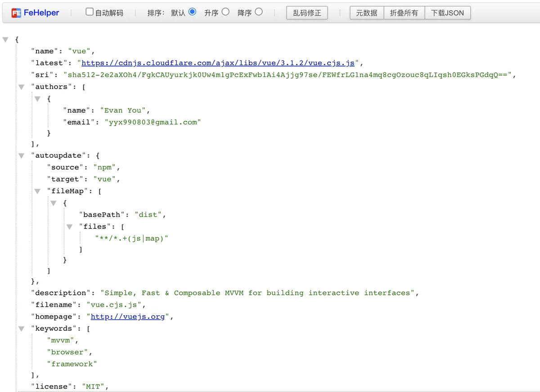Screen dimensions: 540x392
Task: Click the "mvvm" keyword
Action: coord(61,340)
